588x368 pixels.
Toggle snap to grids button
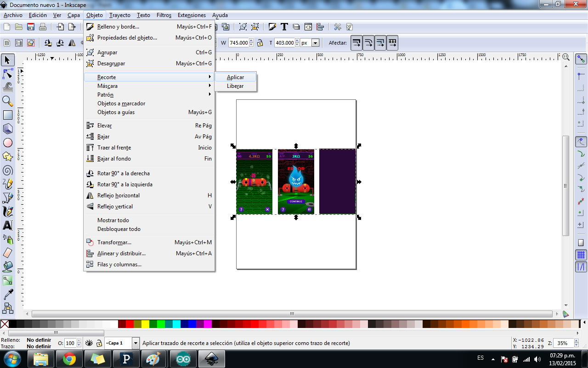(x=581, y=255)
